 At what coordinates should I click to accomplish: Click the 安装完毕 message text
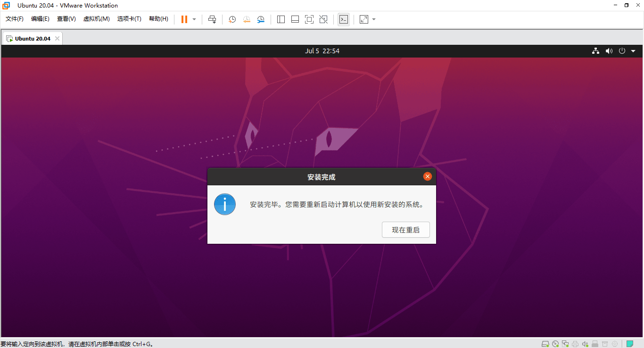pyautogui.click(x=337, y=205)
